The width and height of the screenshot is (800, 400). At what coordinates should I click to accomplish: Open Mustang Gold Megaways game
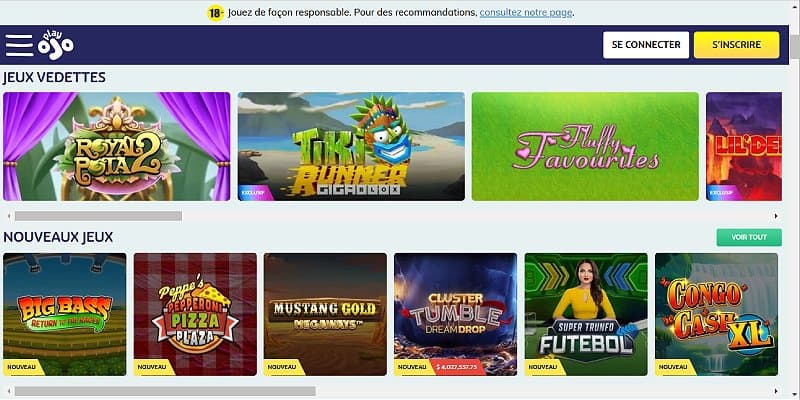pos(326,314)
